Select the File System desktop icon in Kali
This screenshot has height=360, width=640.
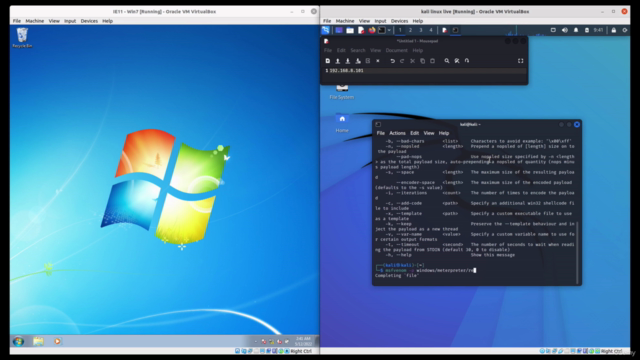click(x=342, y=92)
